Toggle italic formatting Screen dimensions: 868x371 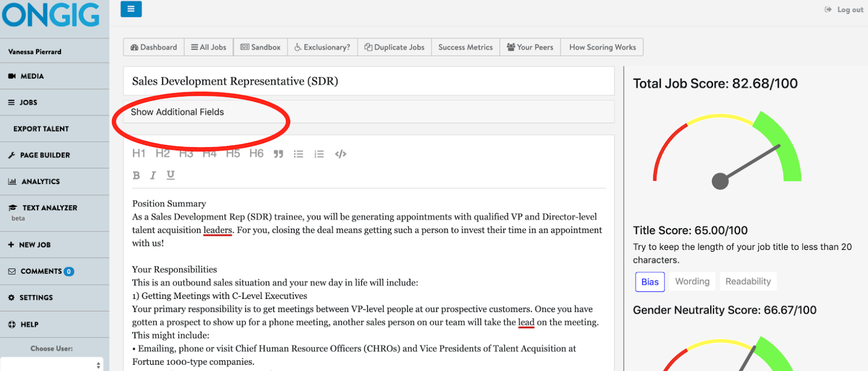pyautogui.click(x=153, y=175)
